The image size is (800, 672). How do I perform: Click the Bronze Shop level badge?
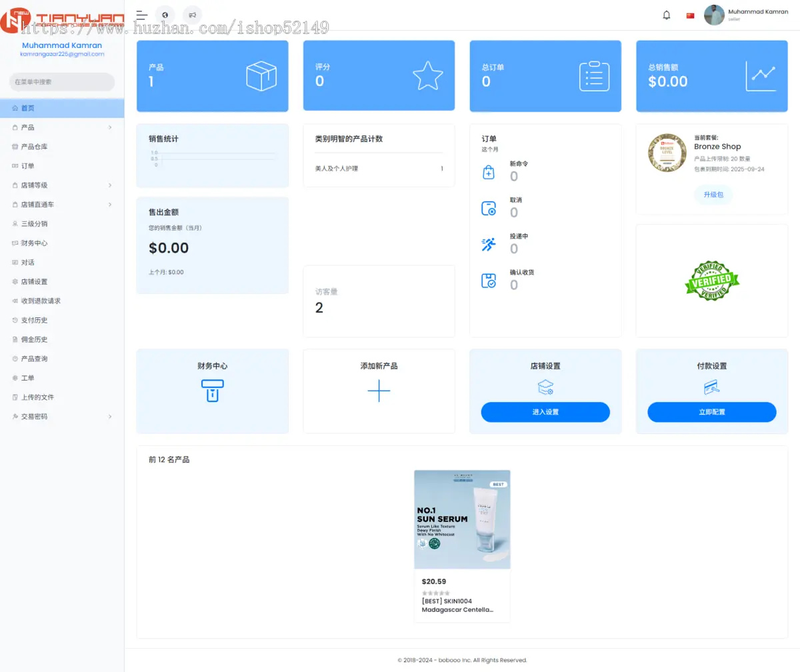click(667, 153)
